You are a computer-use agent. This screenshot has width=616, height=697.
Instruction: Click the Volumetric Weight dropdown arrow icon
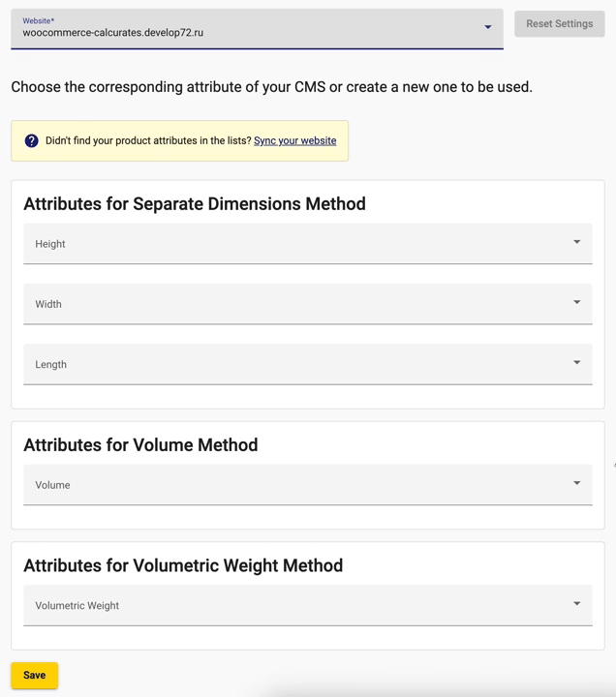[x=577, y=604]
